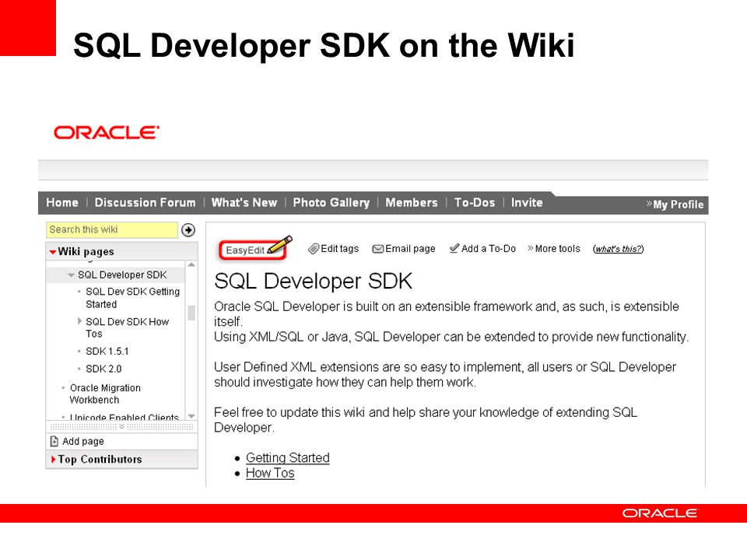This screenshot has width=747, height=560.
Task: Click the More tools chevron icon
Action: click(x=530, y=248)
